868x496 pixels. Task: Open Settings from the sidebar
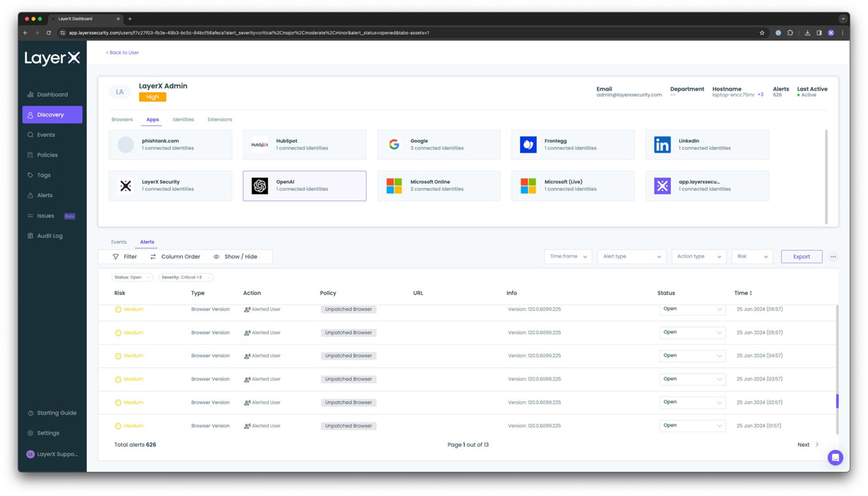(48, 433)
